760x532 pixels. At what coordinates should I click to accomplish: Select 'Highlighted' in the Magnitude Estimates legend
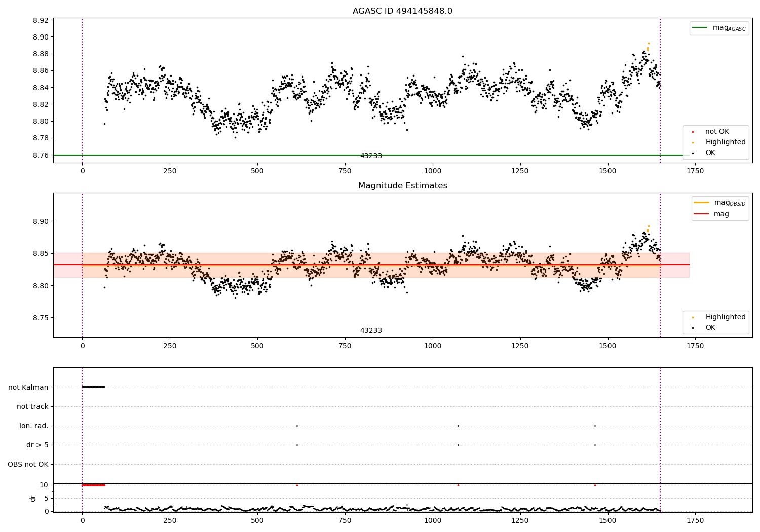coord(725,317)
